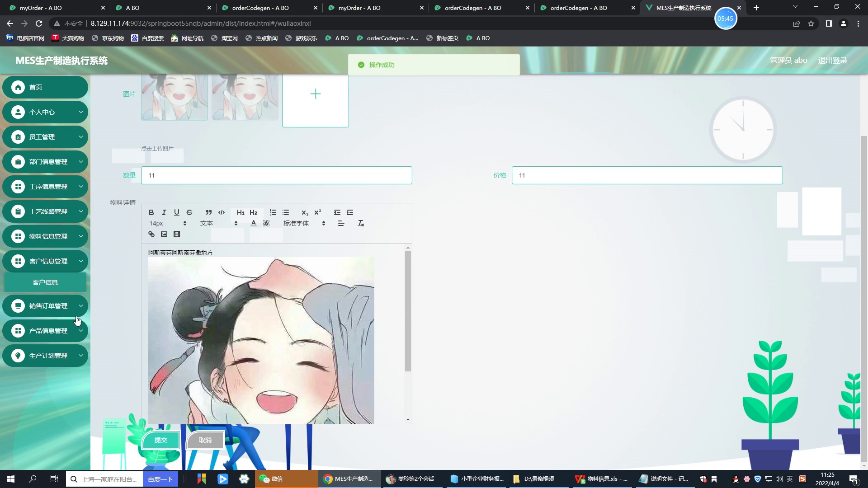868x488 pixels.
Task: Toggle bold formatting in the editor
Action: click(x=151, y=212)
